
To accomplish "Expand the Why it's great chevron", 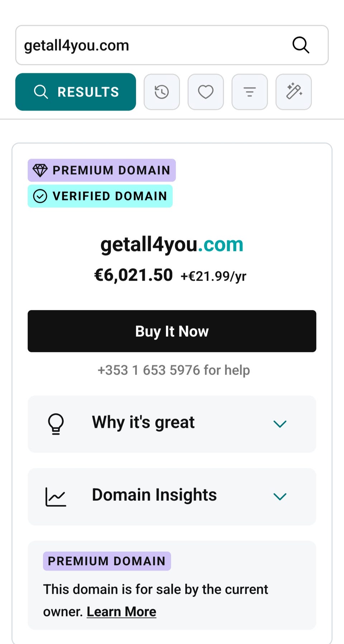I will click(x=280, y=424).
